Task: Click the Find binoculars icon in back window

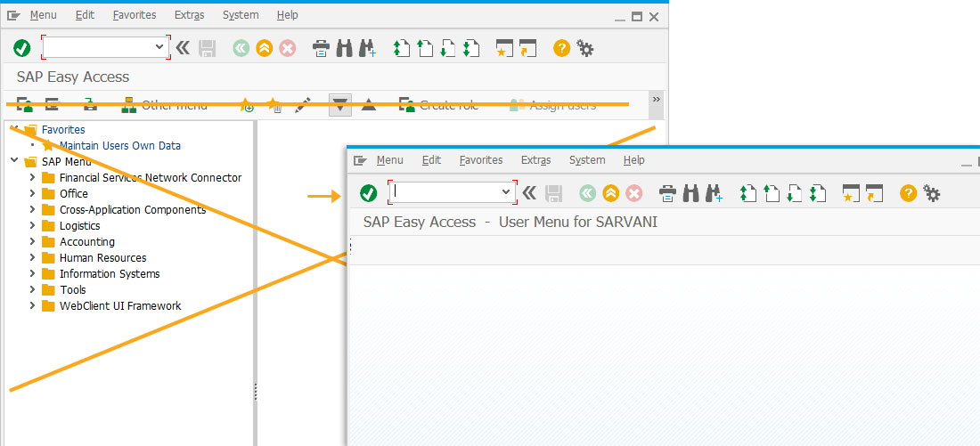Action: tap(345, 48)
